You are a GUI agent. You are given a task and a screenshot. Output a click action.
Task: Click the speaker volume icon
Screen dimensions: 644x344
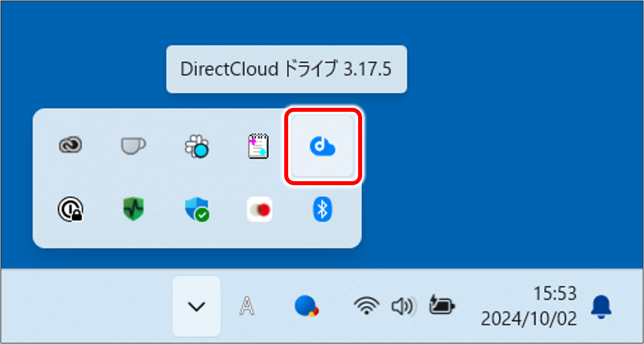[403, 307]
